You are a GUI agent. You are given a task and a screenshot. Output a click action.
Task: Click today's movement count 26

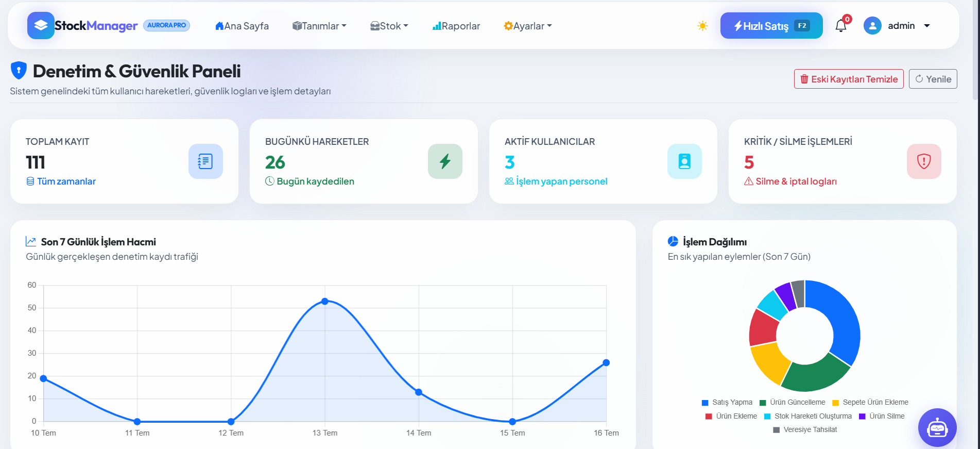(x=275, y=162)
